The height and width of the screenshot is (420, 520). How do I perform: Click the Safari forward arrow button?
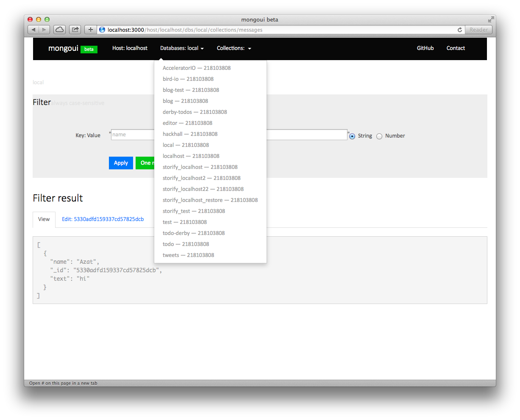pyautogui.click(x=44, y=30)
